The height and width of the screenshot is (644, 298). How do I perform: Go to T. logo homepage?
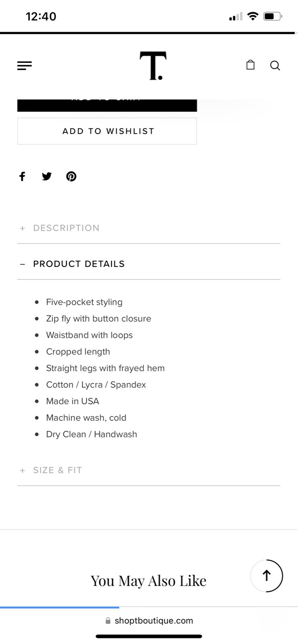tap(153, 66)
